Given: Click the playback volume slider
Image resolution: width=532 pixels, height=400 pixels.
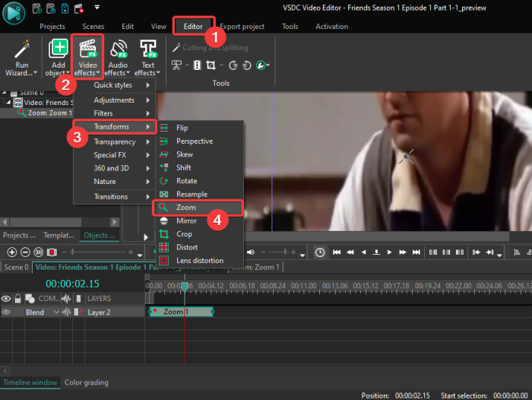Looking at the screenshot, I should (x=279, y=252).
